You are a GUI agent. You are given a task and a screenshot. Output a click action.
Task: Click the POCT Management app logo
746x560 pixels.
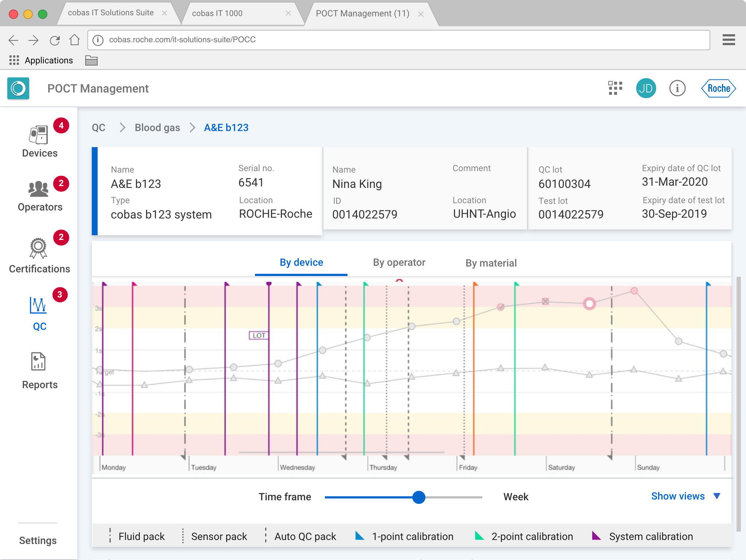click(x=18, y=88)
